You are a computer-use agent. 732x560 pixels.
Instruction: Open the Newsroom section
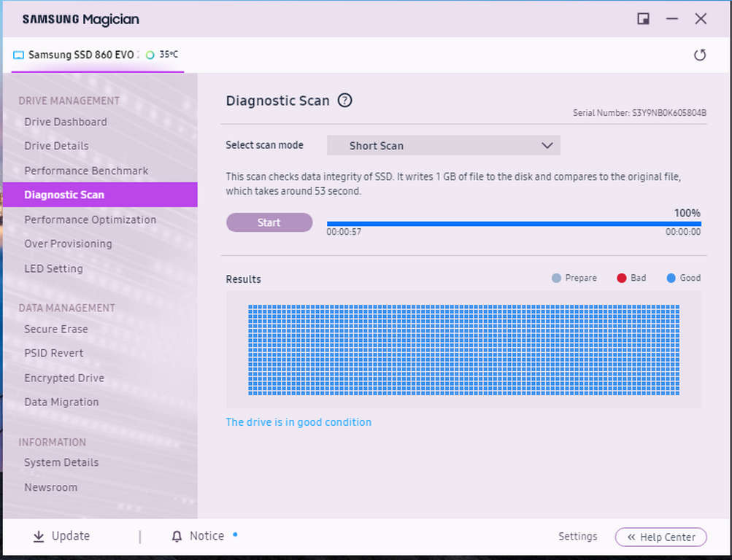(50, 487)
